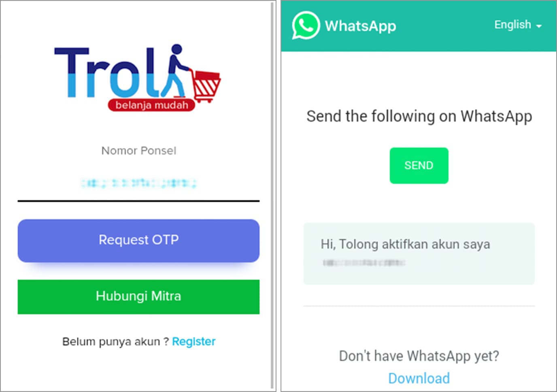
Task: Click the WhatsApp header title text
Action: [360, 26]
